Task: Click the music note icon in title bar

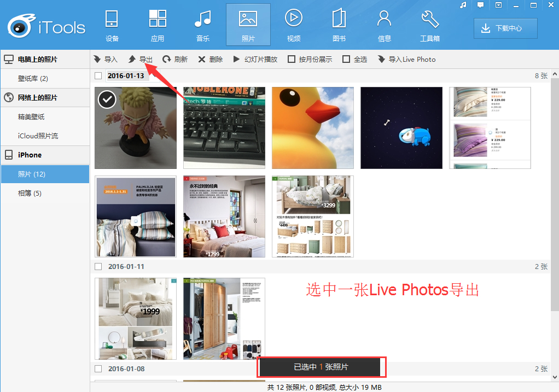Action: pos(463,5)
